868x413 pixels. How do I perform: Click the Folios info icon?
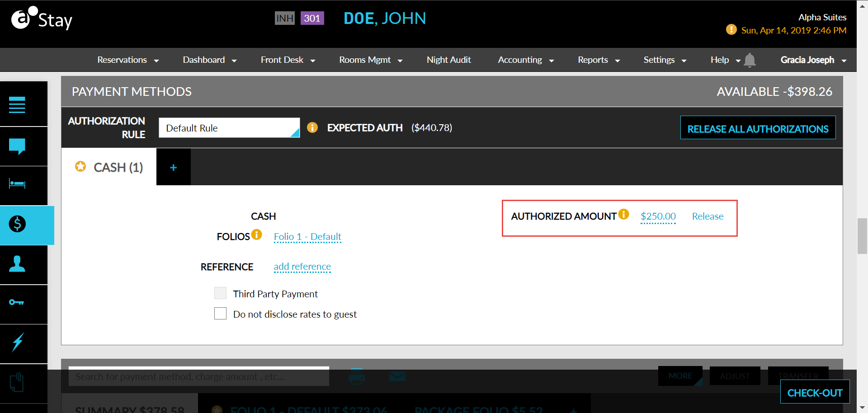click(257, 235)
